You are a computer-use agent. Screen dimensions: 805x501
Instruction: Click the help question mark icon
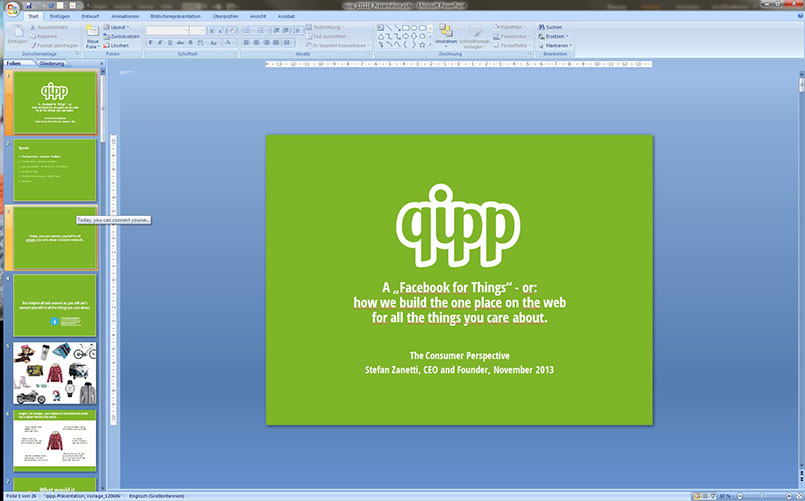pos(797,17)
